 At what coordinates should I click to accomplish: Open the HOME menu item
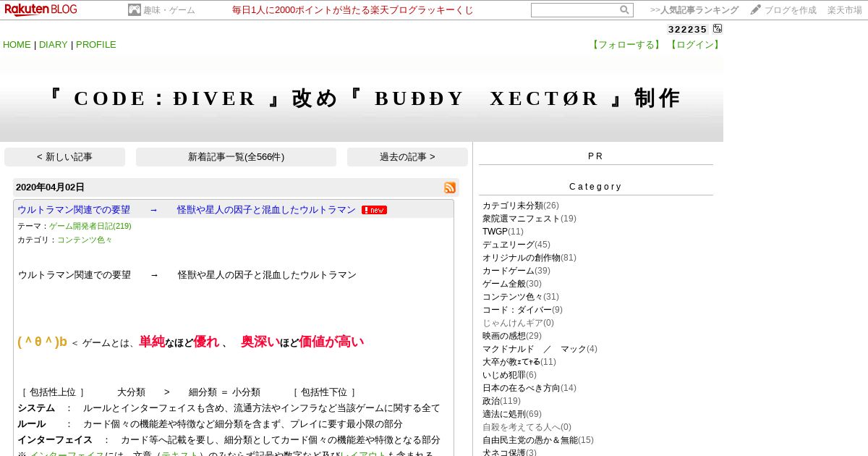17,45
